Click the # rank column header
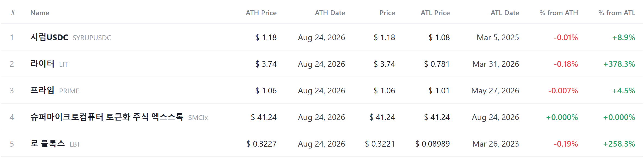 point(13,13)
